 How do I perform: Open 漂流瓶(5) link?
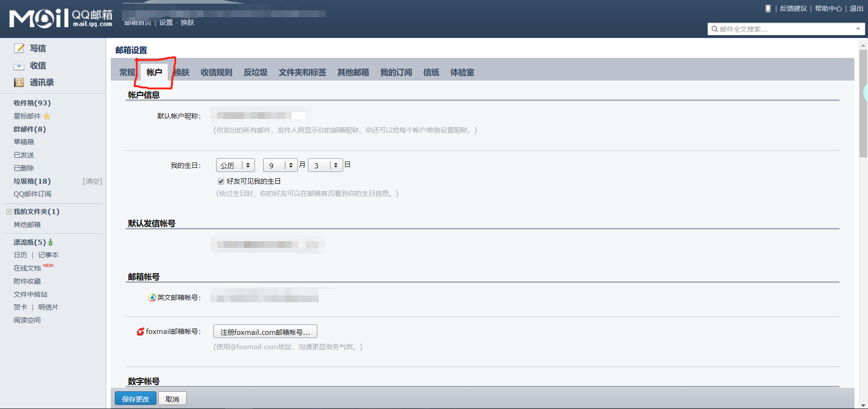pyautogui.click(x=30, y=243)
